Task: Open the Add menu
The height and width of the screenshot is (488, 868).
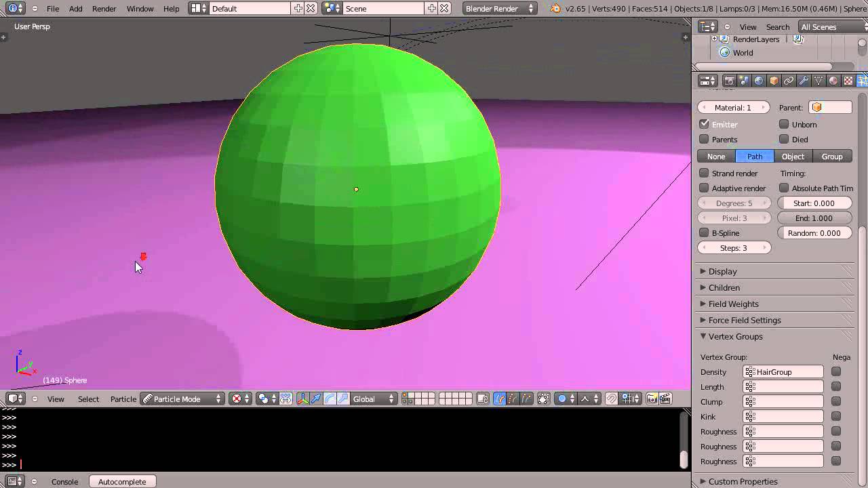Action: (x=76, y=8)
